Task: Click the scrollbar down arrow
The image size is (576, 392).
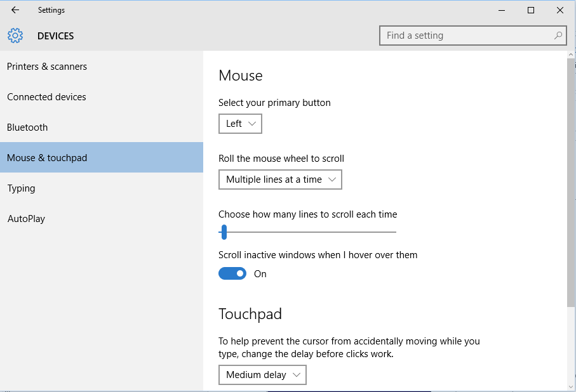Action: 570,387
